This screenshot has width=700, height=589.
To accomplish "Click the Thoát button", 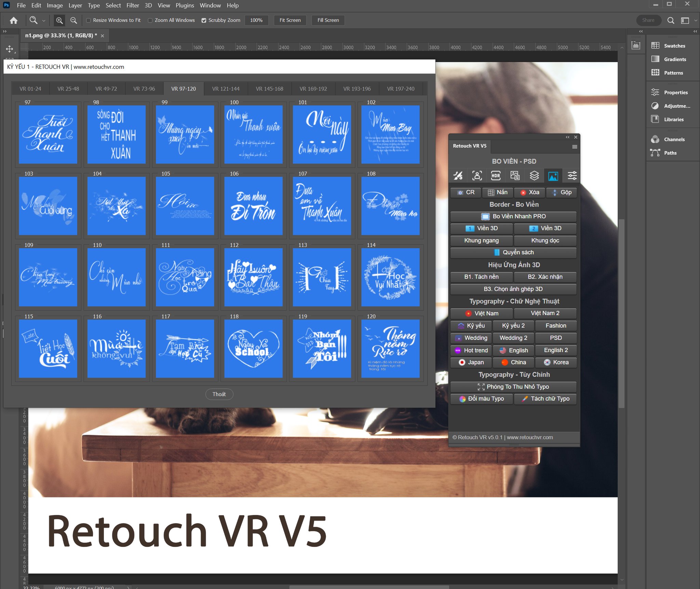I will pyautogui.click(x=219, y=394).
